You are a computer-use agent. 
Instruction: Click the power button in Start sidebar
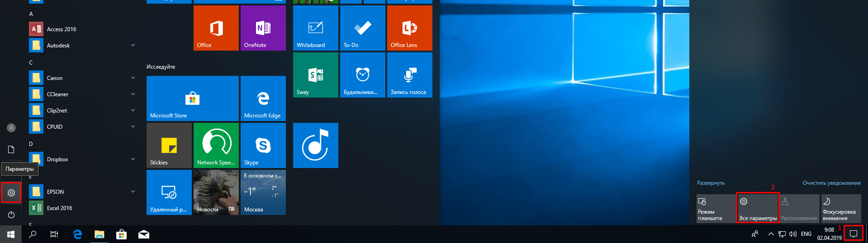click(x=11, y=215)
